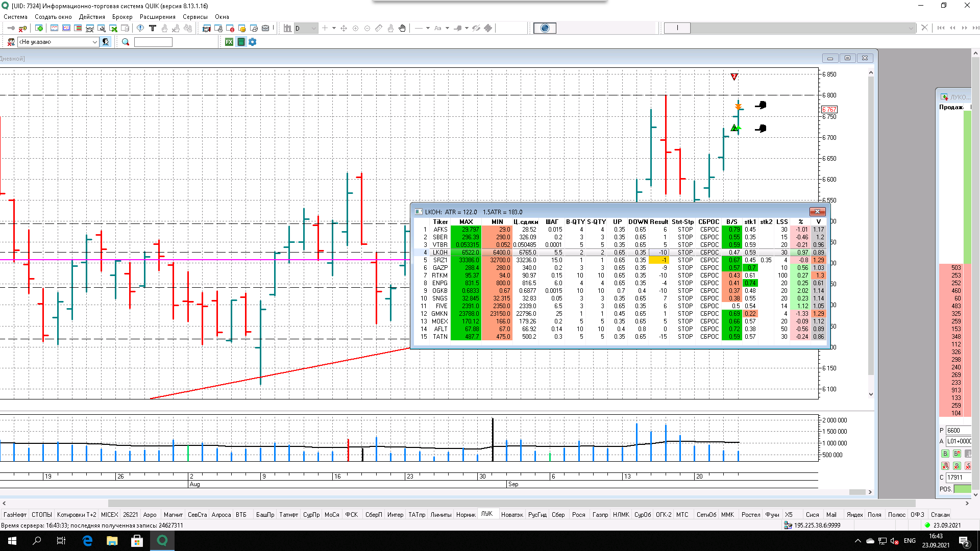980x551 pixels.
Task: Click the X cancel icon in top toolbar
Action: click(924, 28)
